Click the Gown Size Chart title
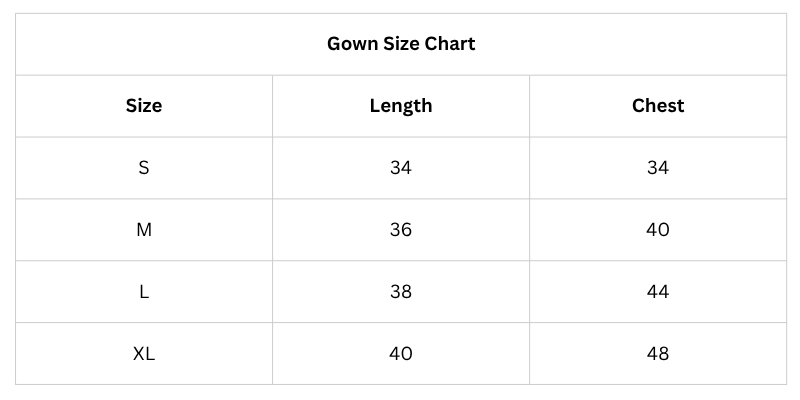The width and height of the screenshot is (800, 400). (x=401, y=44)
